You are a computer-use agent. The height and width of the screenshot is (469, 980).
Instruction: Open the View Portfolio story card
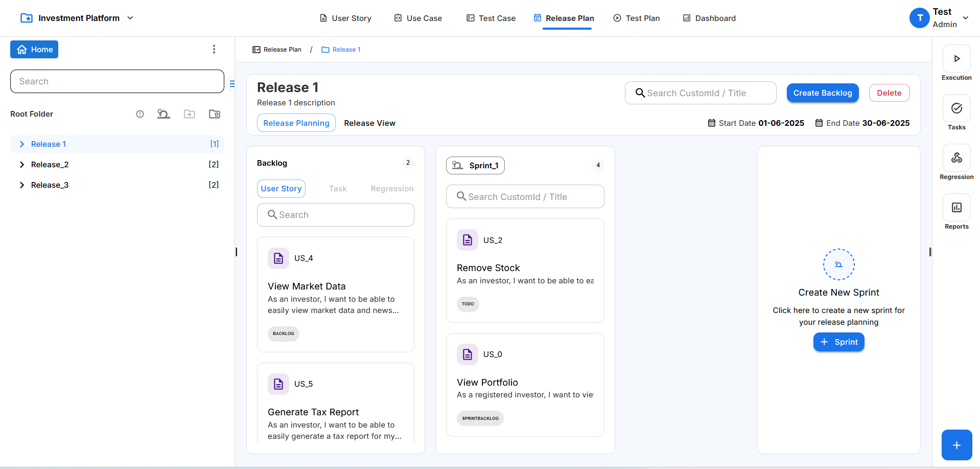pos(525,385)
